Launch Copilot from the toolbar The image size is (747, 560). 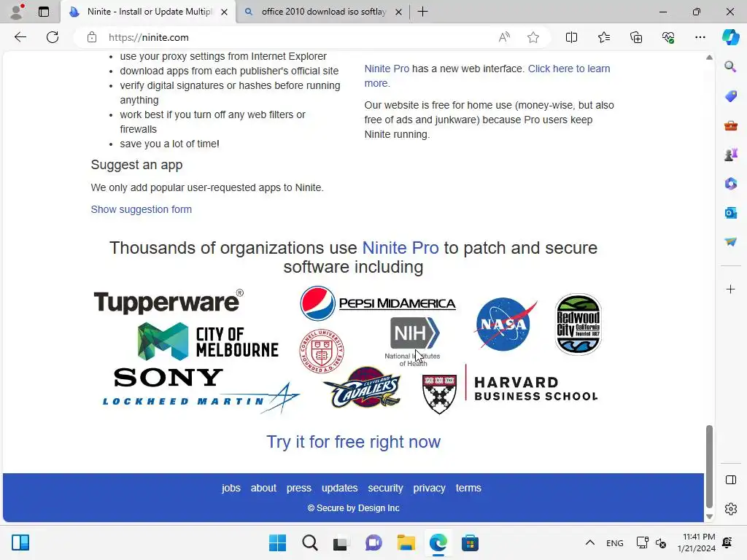[730, 37]
